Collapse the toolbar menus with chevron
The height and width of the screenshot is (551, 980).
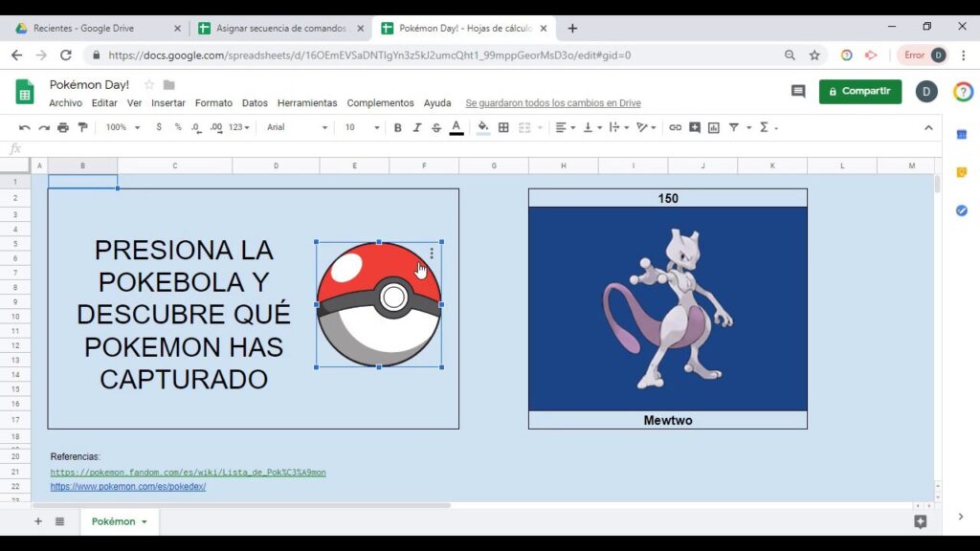click(928, 127)
